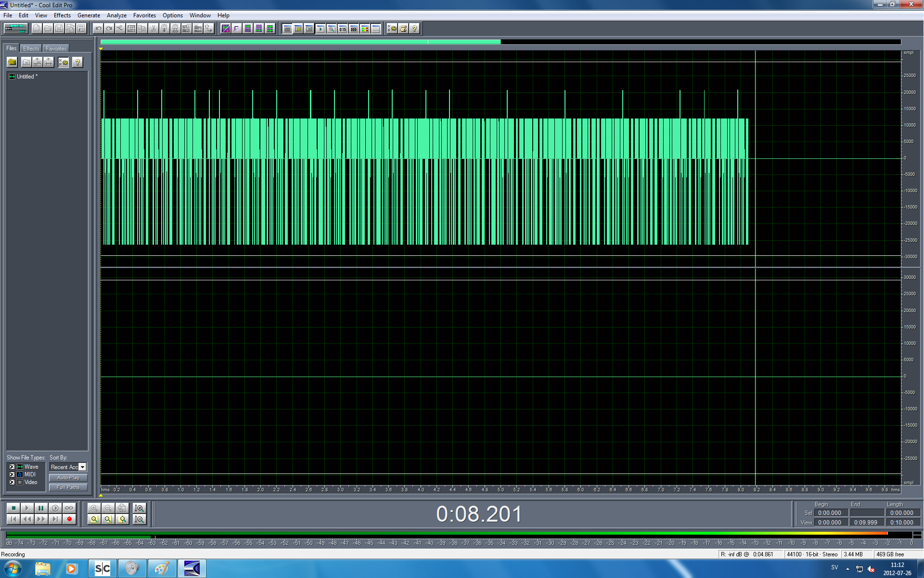Open the Sort By Recent Access dropdown
Viewport: 924px width, 578px height.
pyautogui.click(x=68, y=467)
